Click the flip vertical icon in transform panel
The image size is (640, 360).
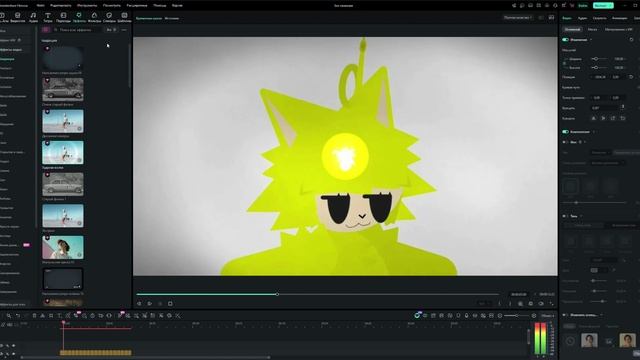603,118
